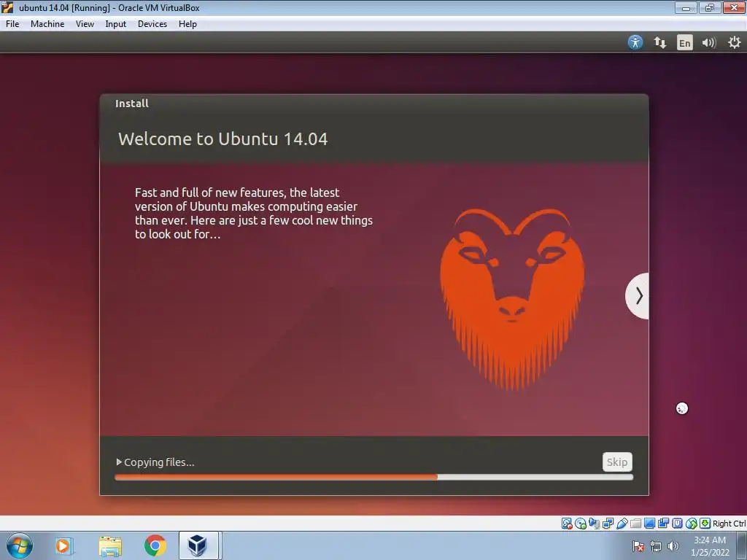Open the En keyboard layout indicator

pyautogui.click(x=684, y=43)
